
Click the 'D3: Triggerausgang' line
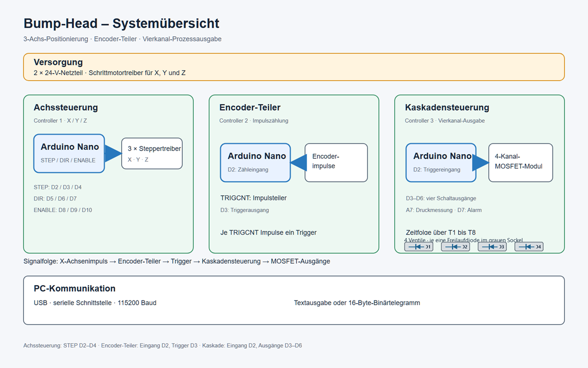pyautogui.click(x=244, y=210)
